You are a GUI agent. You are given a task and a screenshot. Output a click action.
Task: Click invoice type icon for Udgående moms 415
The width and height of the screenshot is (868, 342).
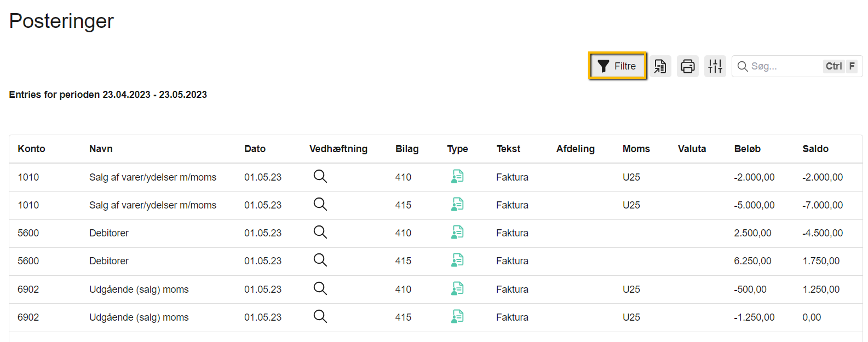pos(457,316)
